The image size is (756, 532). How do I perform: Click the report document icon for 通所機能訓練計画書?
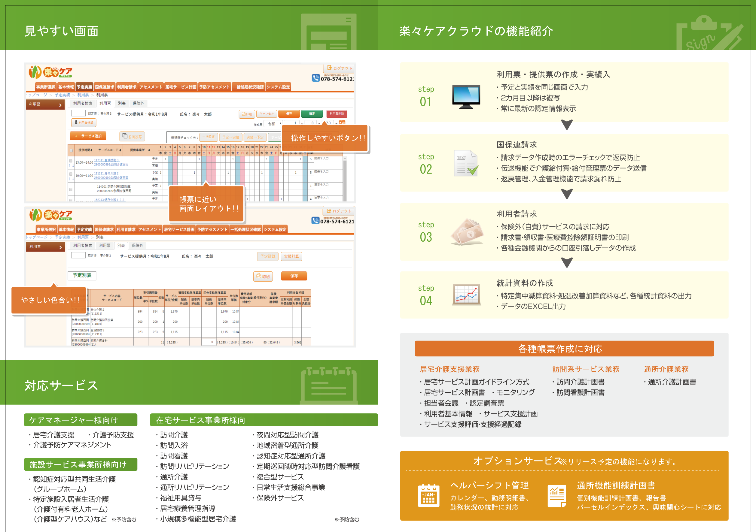tap(557, 496)
